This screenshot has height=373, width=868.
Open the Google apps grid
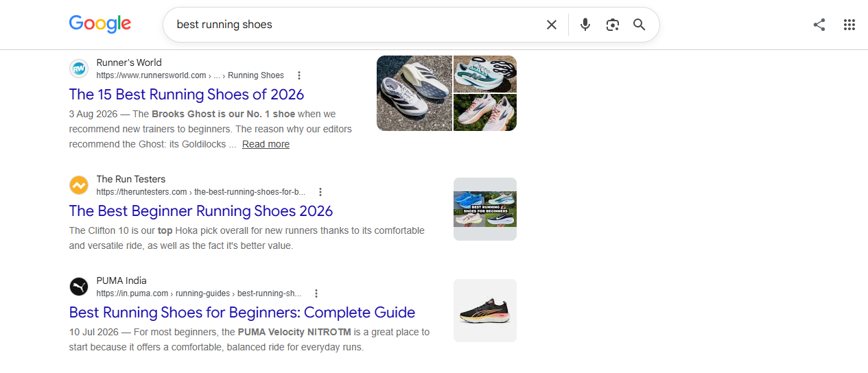point(849,25)
